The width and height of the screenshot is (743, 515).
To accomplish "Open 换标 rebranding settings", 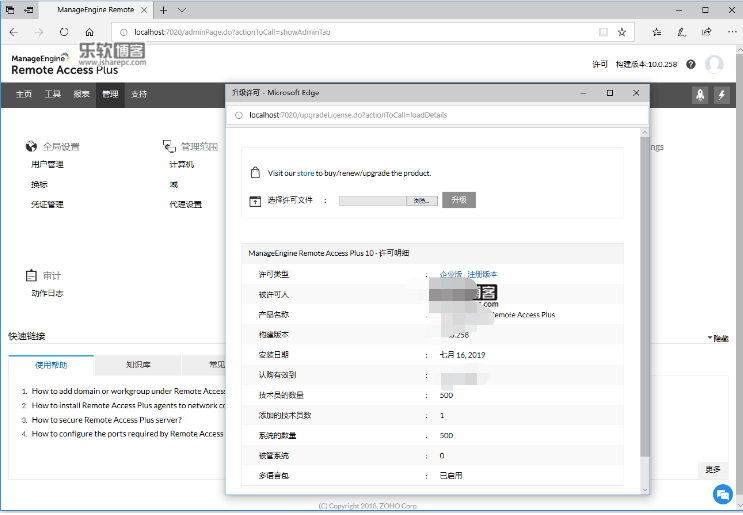I will tap(39, 184).
